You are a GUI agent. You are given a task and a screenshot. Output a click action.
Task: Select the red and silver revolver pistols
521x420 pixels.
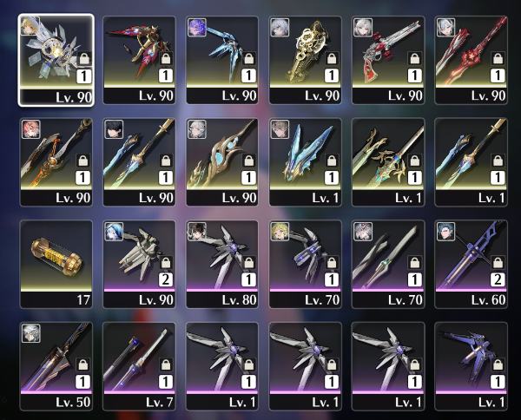click(388, 60)
